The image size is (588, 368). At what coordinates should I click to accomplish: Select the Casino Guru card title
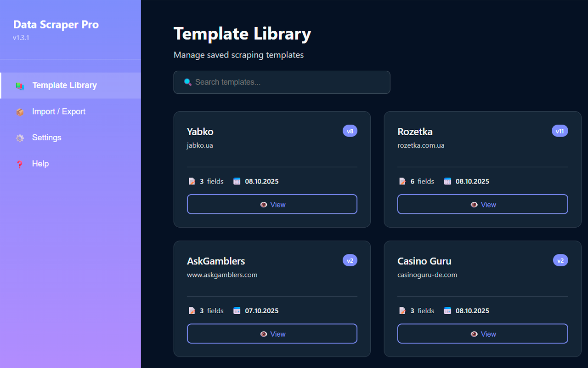coord(424,261)
